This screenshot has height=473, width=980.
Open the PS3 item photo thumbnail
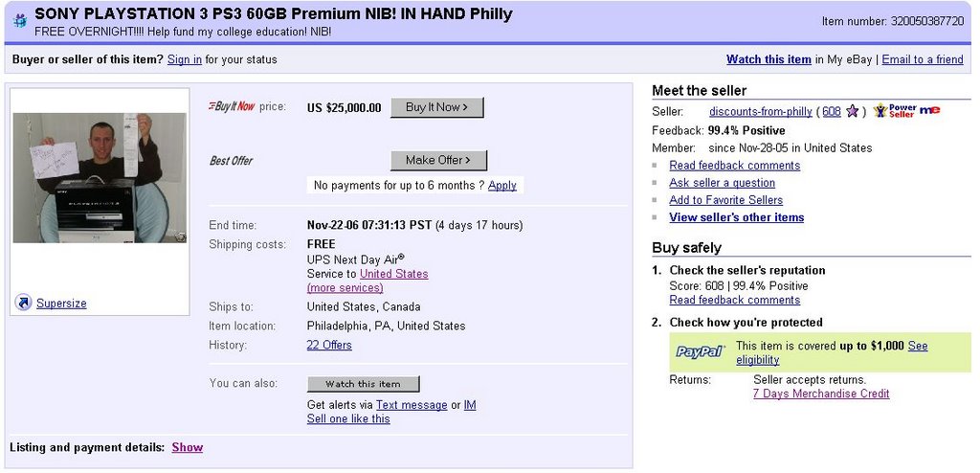coord(100,178)
